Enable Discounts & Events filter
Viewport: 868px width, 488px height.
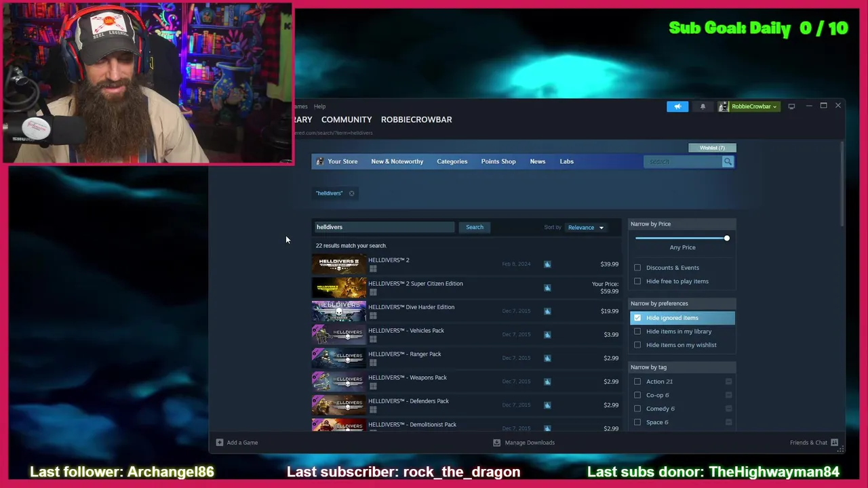point(637,268)
